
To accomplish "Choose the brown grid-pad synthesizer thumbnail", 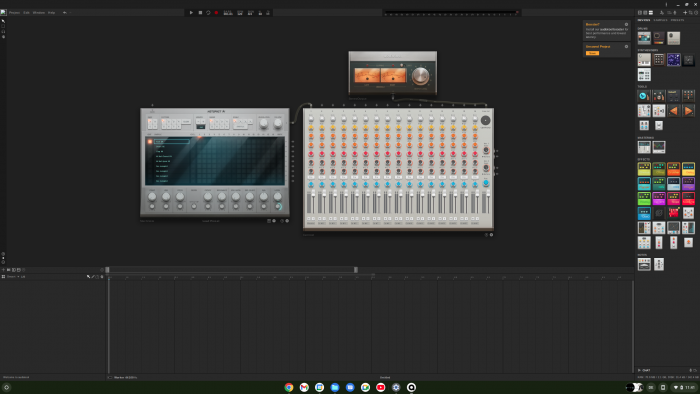I will pos(659,59).
